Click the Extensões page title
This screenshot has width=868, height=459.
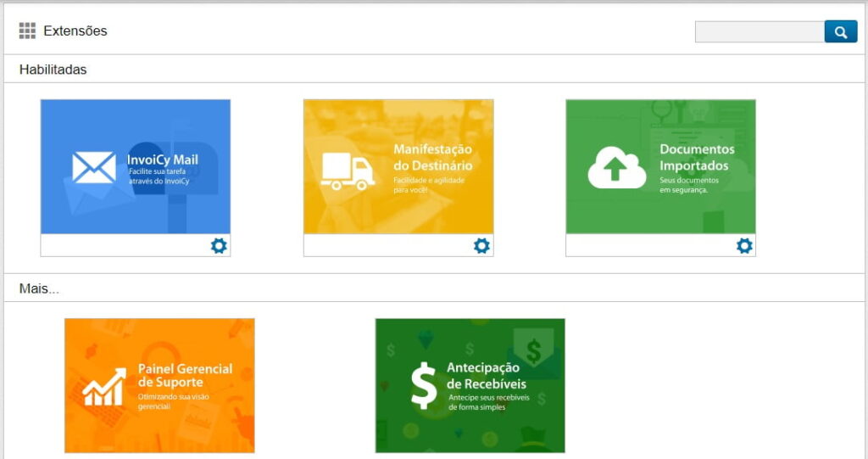75,31
